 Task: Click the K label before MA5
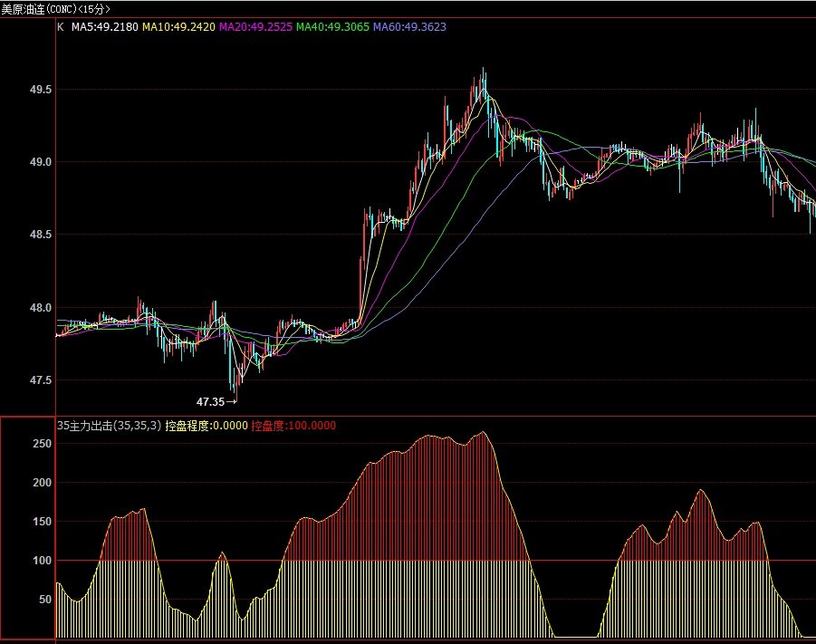point(61,27)
